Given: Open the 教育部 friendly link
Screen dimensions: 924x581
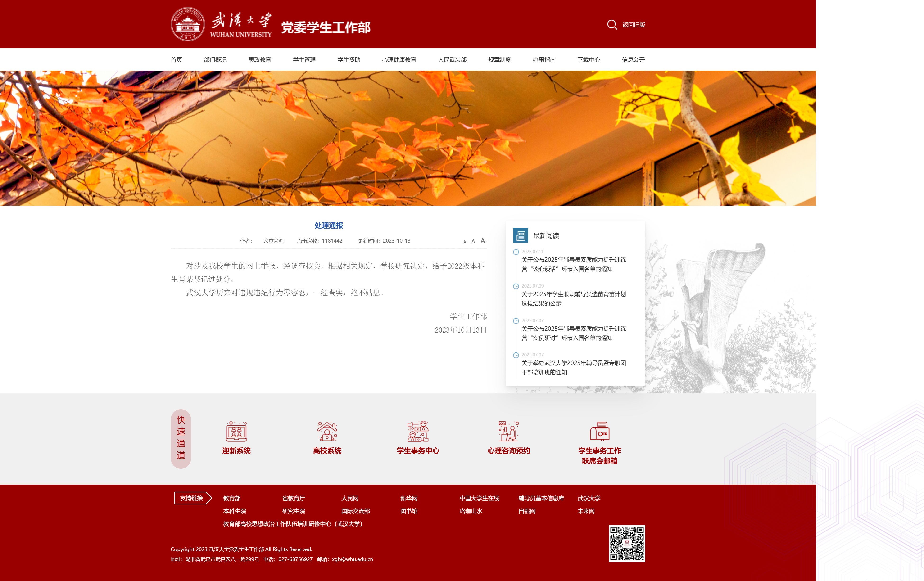Looking at the screenshot, I should [232, 498].
